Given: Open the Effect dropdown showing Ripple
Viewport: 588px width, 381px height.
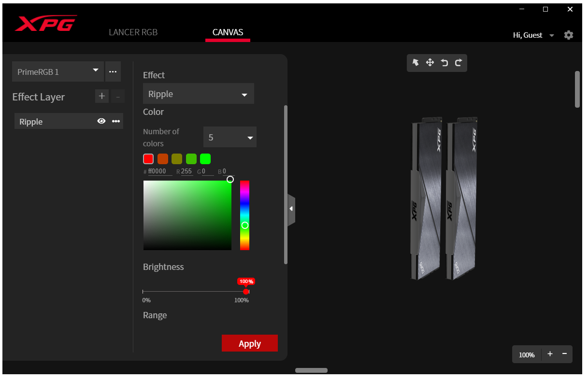Looking at the screenshot, I should [199, 94].
